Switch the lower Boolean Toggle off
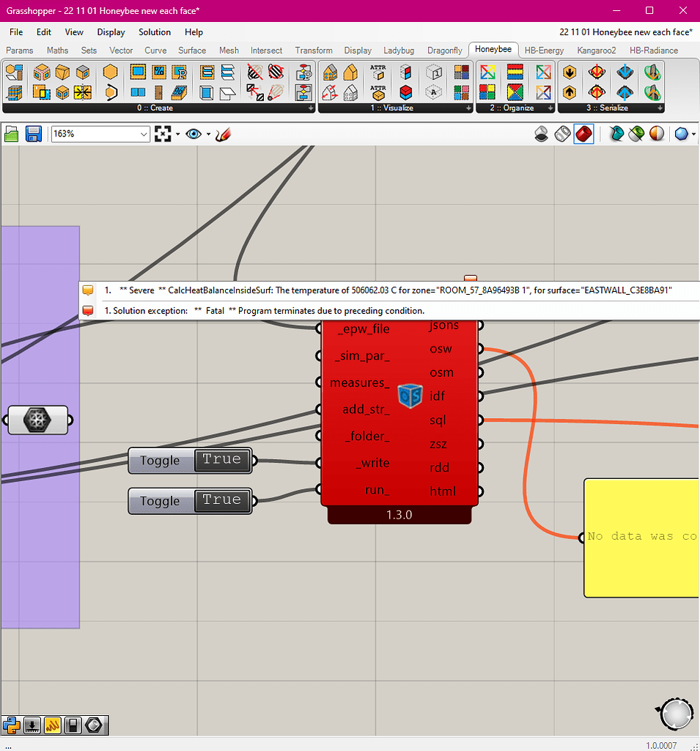Viewport: 700px width, 751px height. (x=221, y=500)
